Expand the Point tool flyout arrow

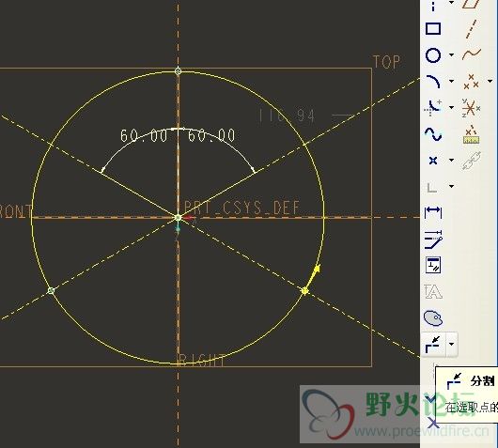point(451,160)
